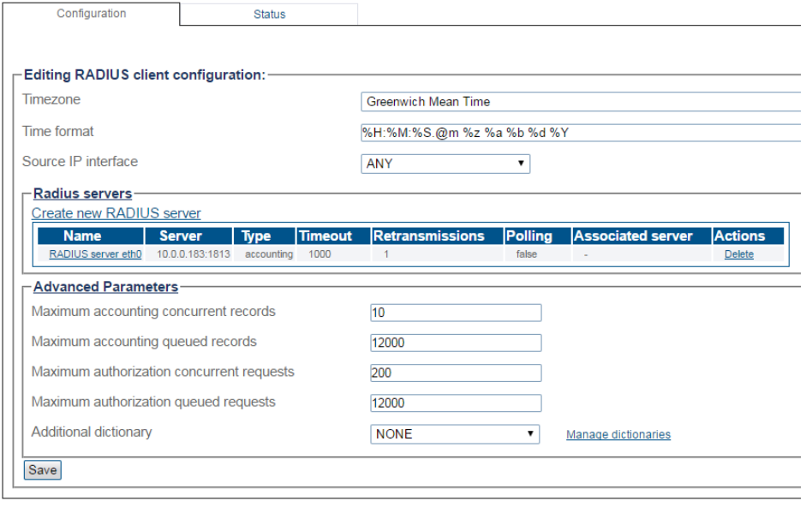Click the Create new RADIUS server link

(x=116, y=213)
